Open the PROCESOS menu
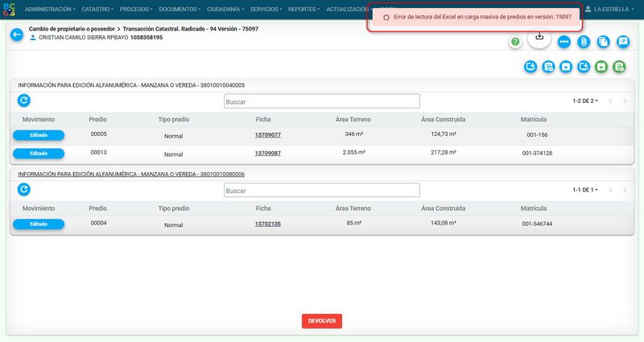The image size is (644, 342). tap(136, 9)
